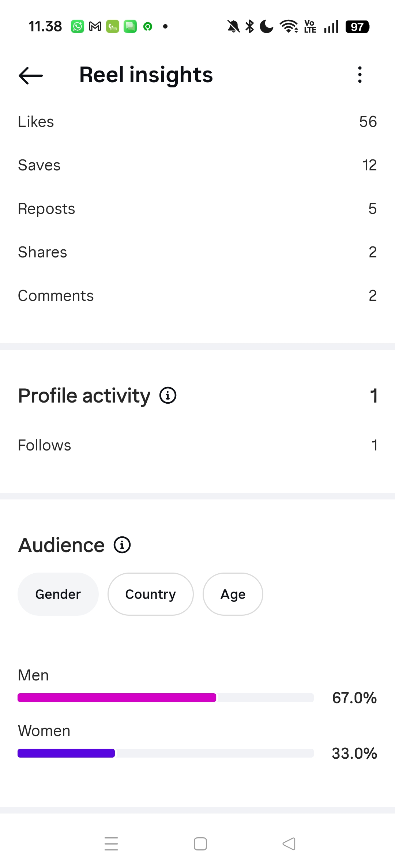Select the Country audience filter

pyautogui.click(x=150, y=594)
